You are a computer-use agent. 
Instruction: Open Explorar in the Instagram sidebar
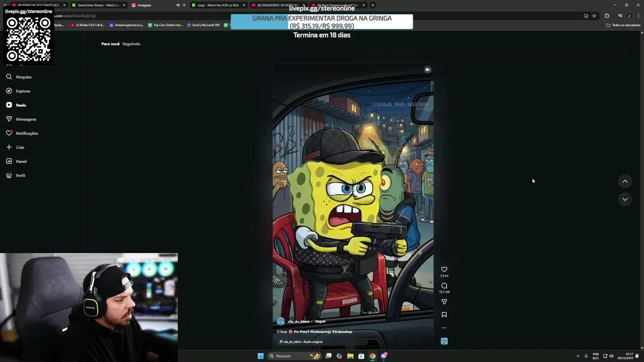[19, 91]
